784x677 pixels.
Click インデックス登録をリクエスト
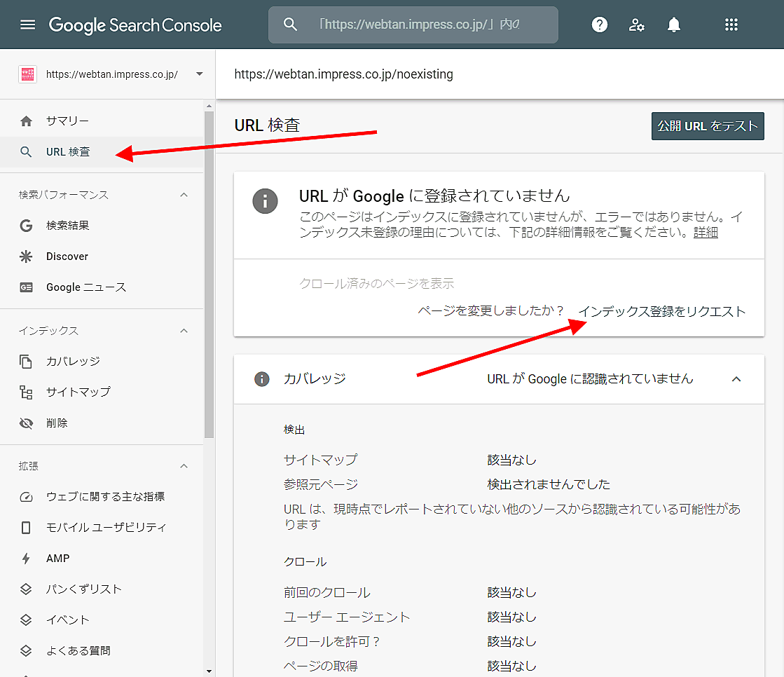click(661, 312)
